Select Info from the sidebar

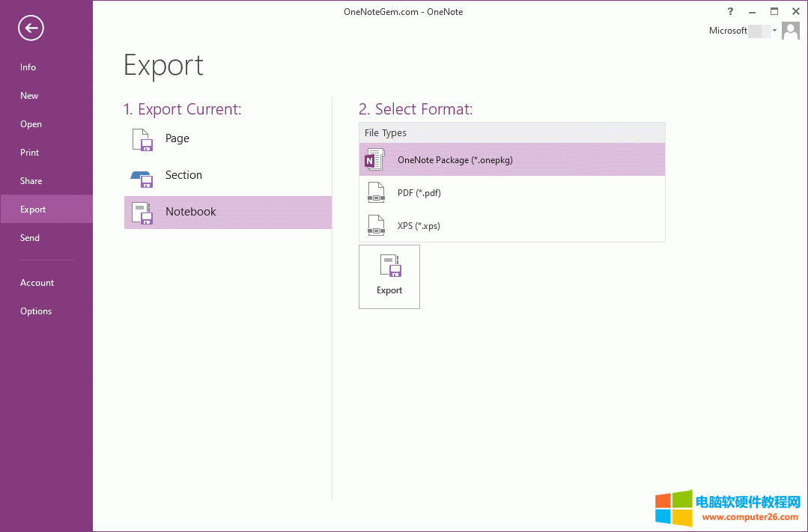coord(28,67)
